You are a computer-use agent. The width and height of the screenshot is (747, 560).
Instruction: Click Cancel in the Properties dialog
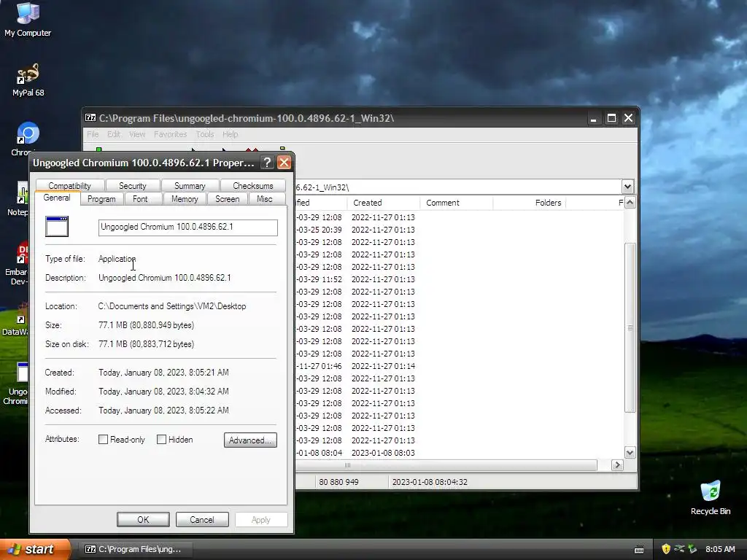[x=202, y=519]
